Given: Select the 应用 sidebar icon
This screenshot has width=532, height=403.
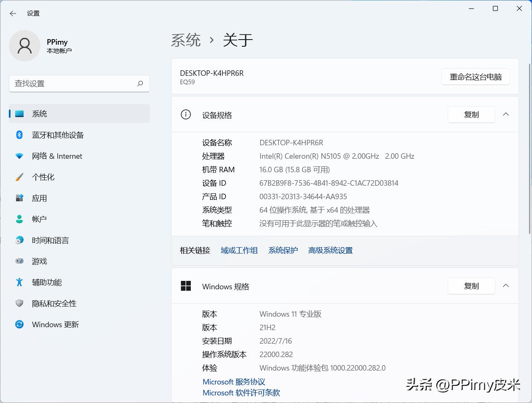Looking at the screenshot, I should (19, 198).
